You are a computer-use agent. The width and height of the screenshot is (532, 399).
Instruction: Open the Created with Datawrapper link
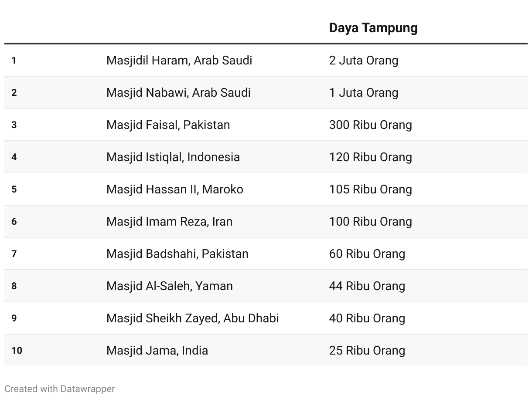click(60, 389)
